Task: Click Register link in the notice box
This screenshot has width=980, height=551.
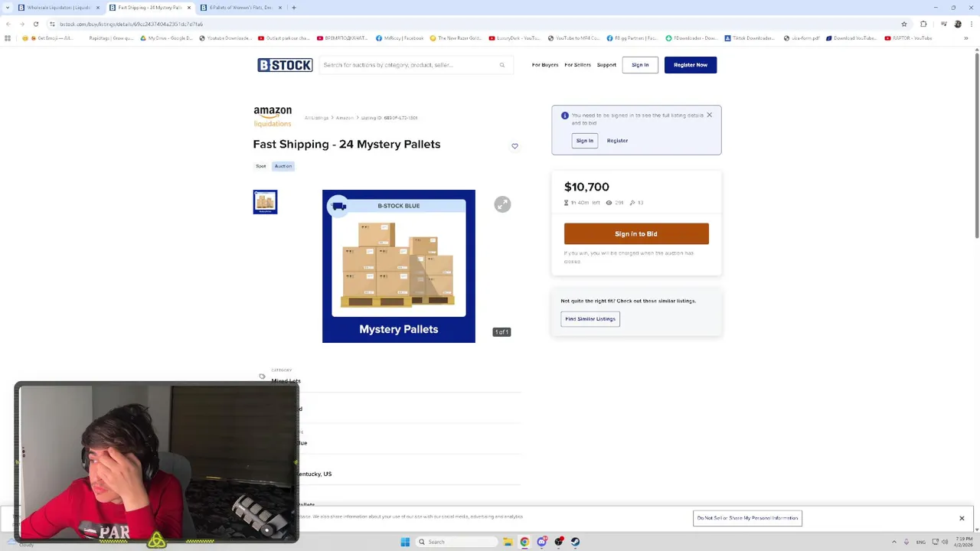Action: (617, 141)
